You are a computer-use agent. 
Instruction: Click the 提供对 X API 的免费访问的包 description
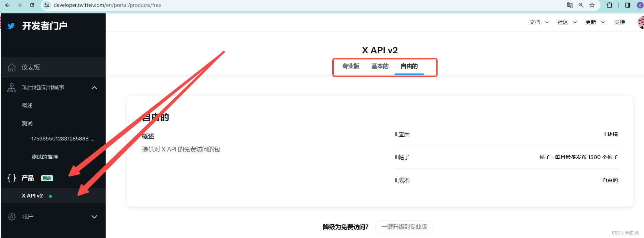[x=181, y=149]
